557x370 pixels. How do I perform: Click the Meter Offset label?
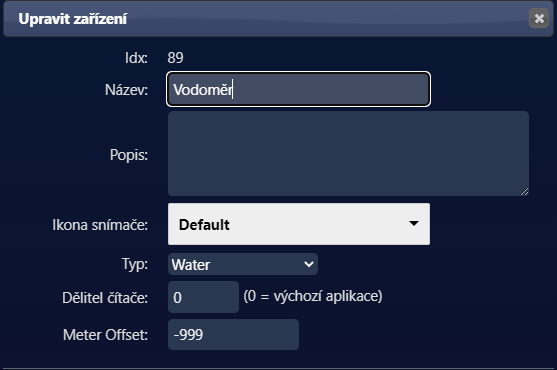coord(105,334)
